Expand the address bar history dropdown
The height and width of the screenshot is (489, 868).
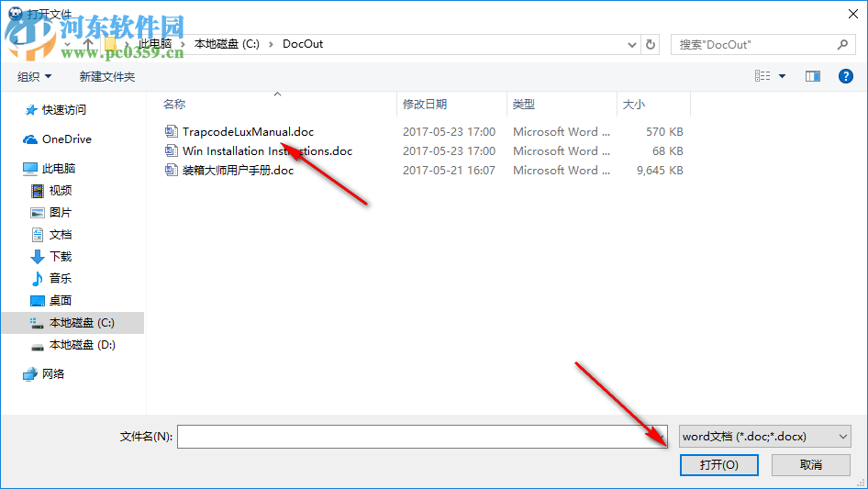pos(631,44)
